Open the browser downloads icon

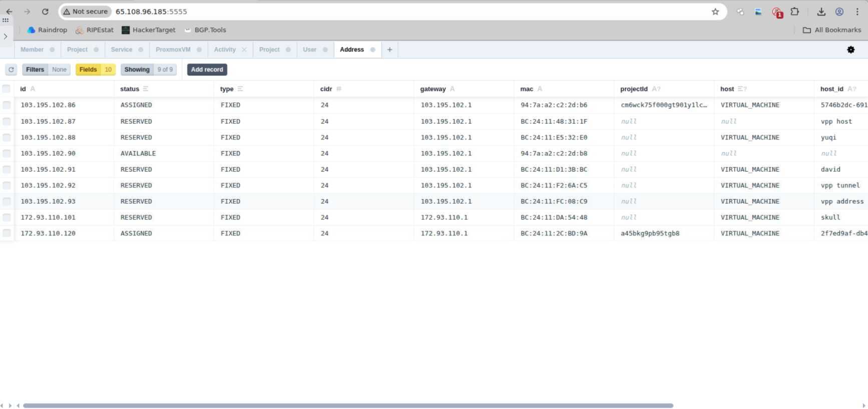821,11
